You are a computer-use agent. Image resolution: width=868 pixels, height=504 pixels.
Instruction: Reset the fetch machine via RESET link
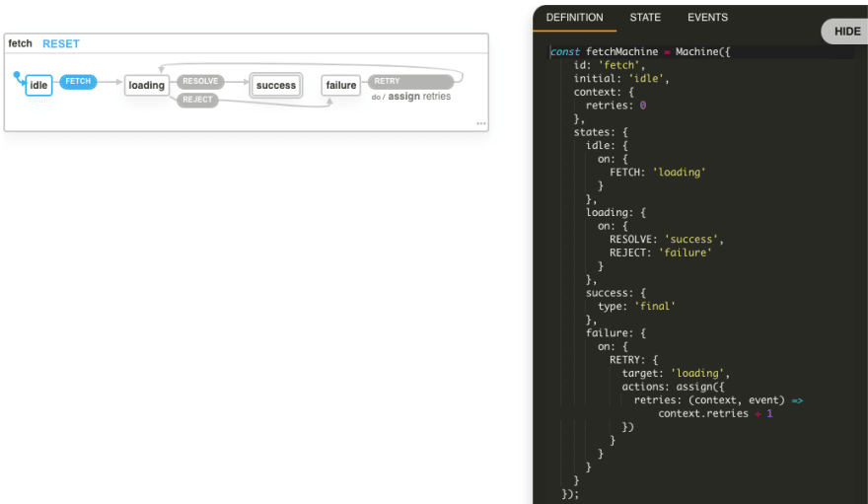coord(61,43)
